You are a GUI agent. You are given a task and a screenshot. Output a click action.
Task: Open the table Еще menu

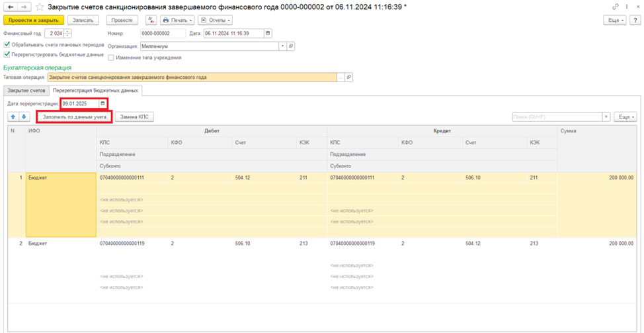[x=625, y=117]
